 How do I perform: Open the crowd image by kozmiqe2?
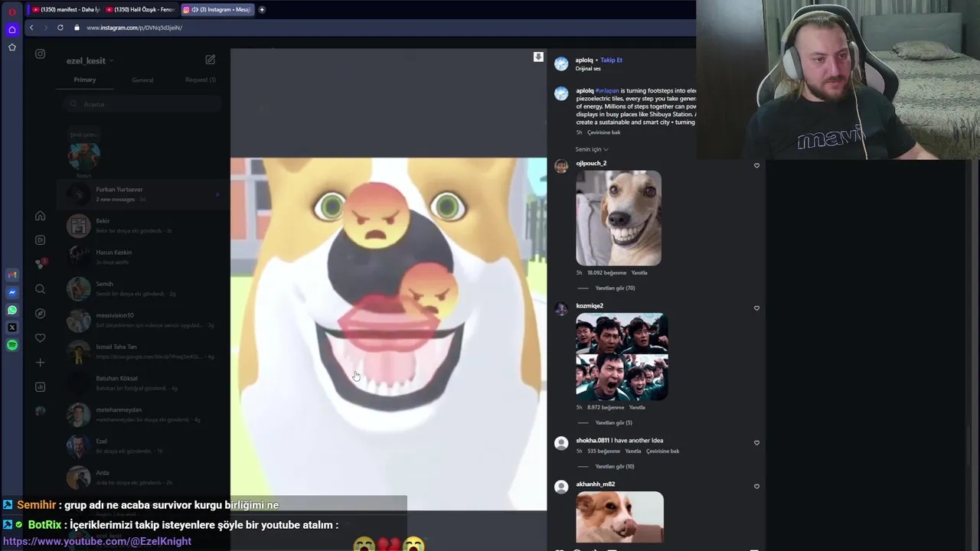point(622,357)
